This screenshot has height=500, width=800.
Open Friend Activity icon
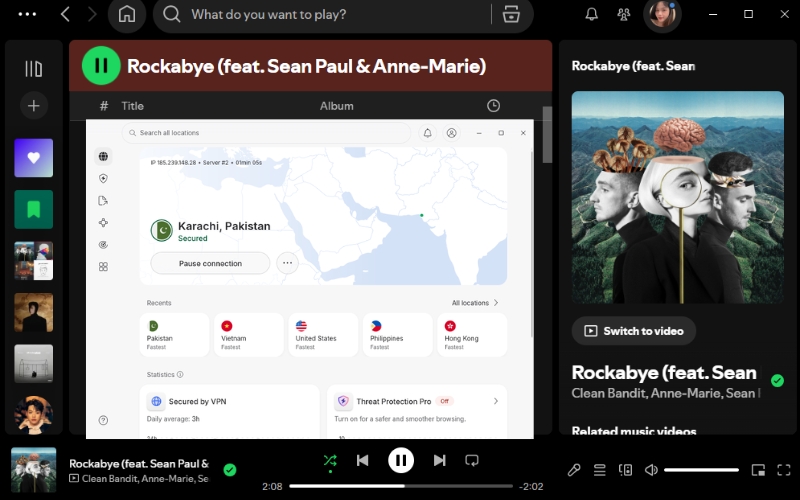623,14
